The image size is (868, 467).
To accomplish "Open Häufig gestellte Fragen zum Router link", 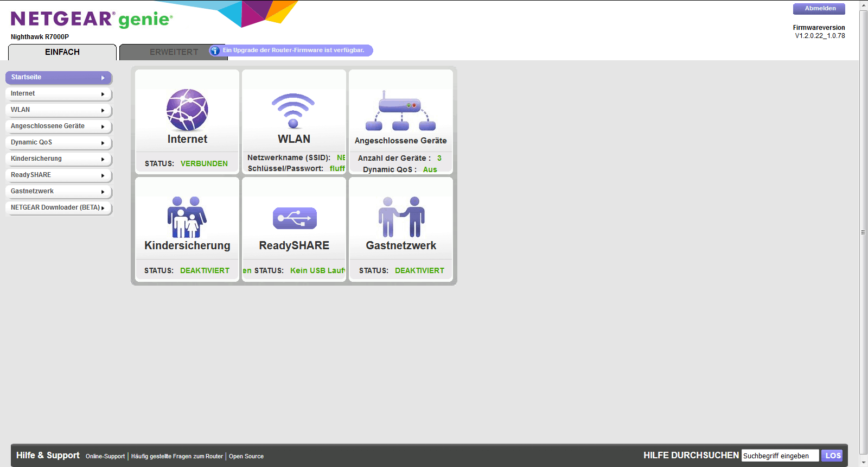I will point(177,456).
